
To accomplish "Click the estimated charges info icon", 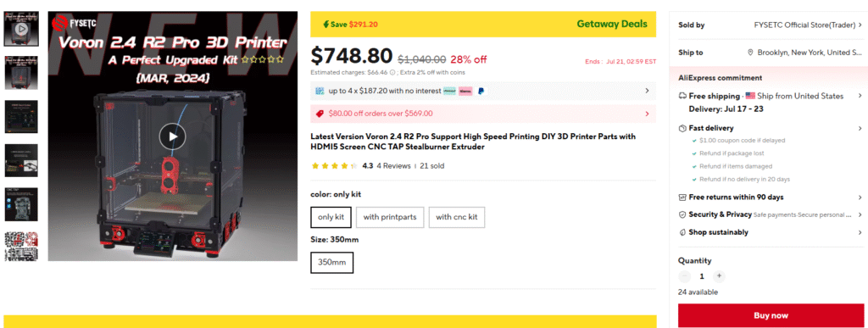I will coord(392,72).
